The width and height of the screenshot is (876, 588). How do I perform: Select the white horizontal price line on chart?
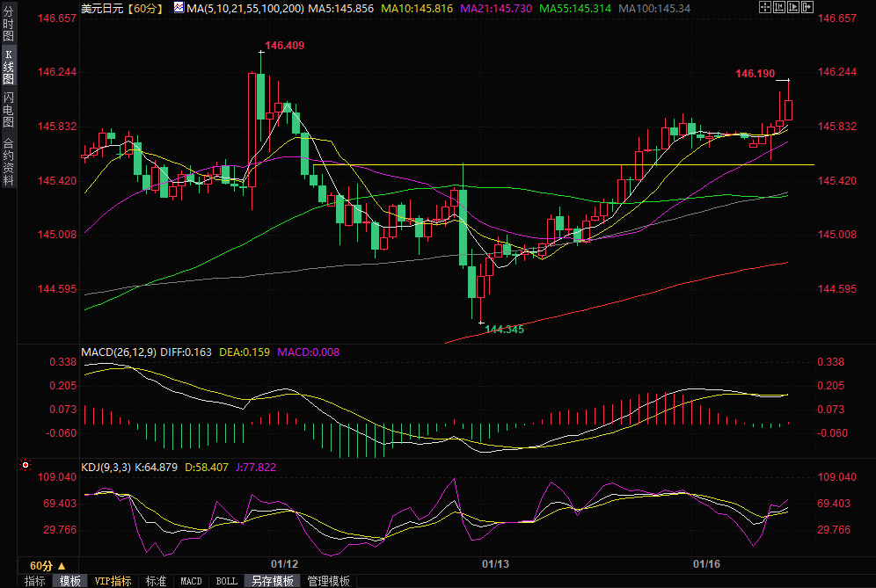(572, 165)
